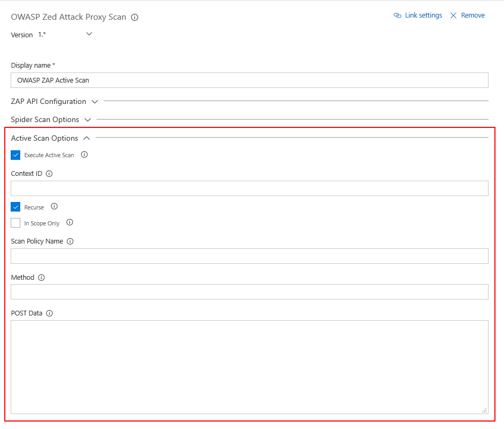
Task: Click the Remove X icon
Action: pos(453,15)
